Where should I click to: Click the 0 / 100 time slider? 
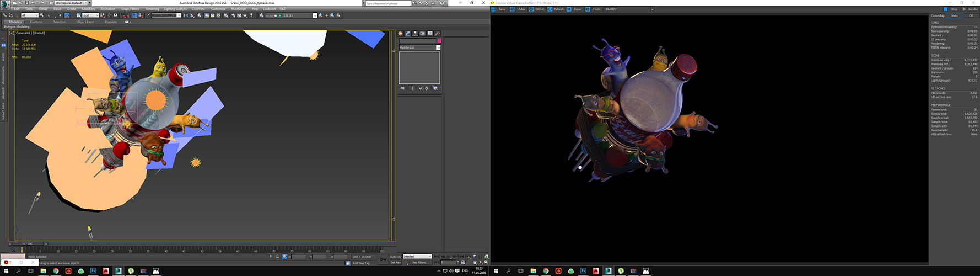coord(27,243)
